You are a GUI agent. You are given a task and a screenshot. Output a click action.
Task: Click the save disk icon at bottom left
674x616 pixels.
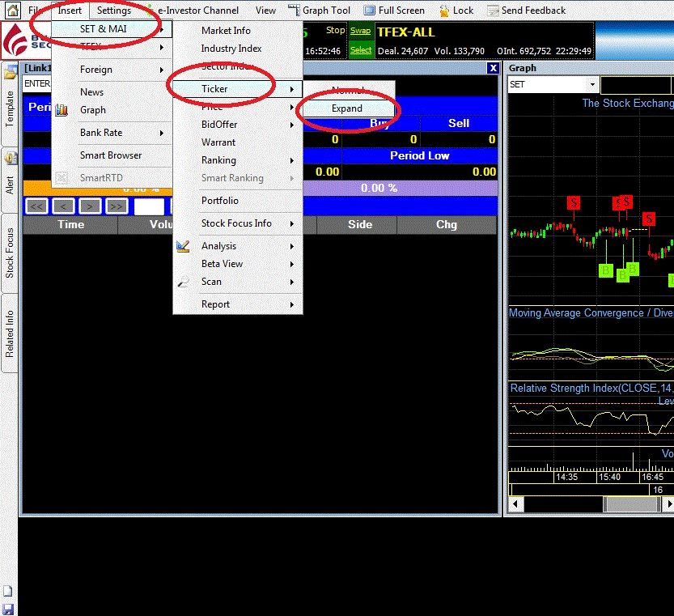coord(8,609)
